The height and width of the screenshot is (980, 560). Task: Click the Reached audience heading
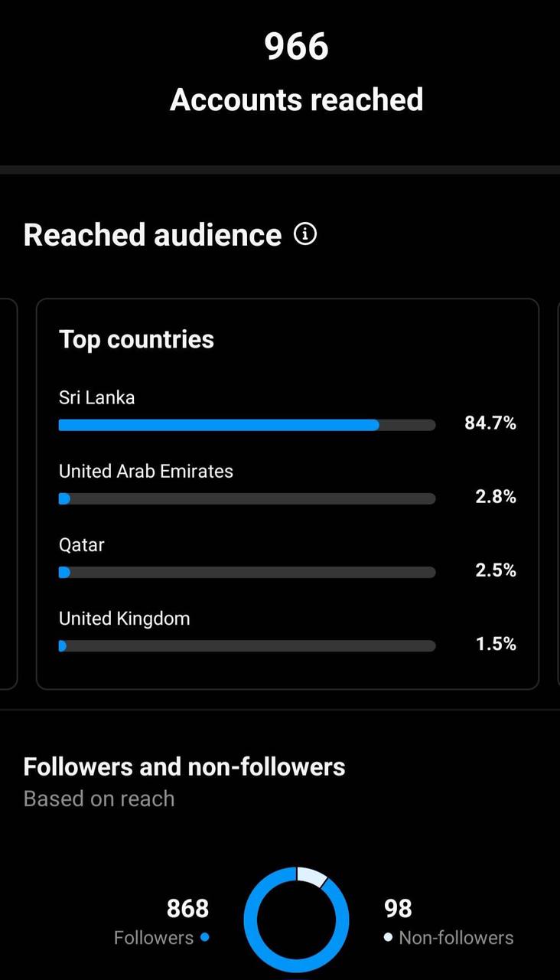[x=152, y=234]
